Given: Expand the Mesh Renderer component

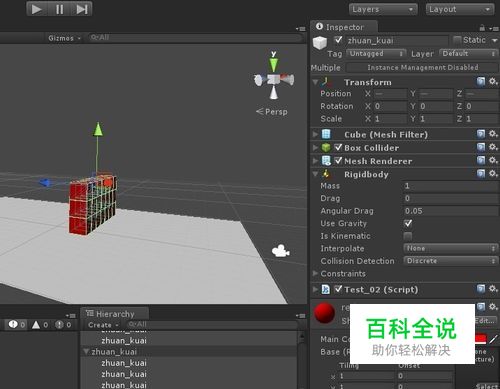Looking at the screenshot, I should click(315, 161).
